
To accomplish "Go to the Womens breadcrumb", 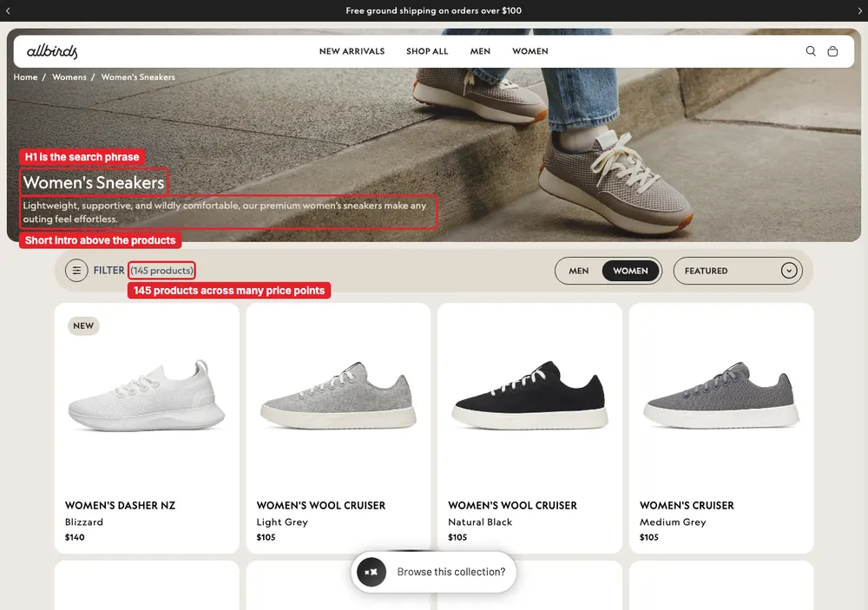I will tap(69, 77).
